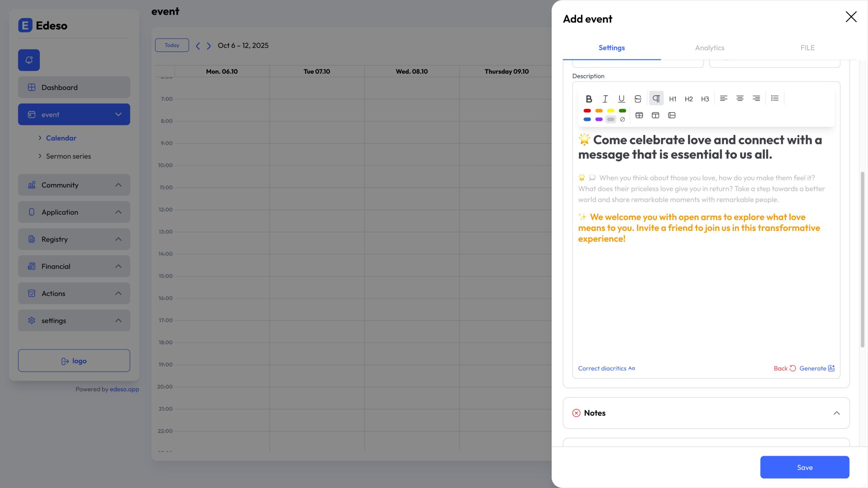Switch to the Analytics tab
The image size is (868, 488).
(x=710, y=48)
